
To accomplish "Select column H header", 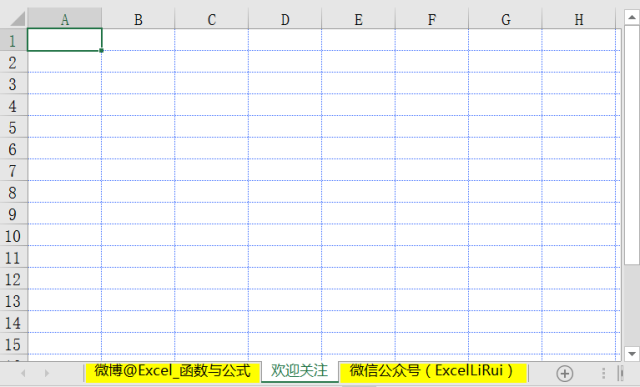I will 579,19.
